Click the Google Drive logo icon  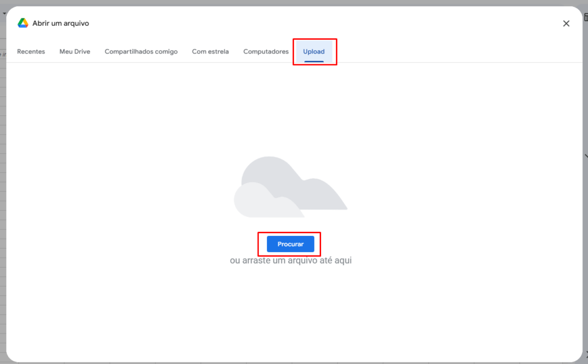point(23,23)
